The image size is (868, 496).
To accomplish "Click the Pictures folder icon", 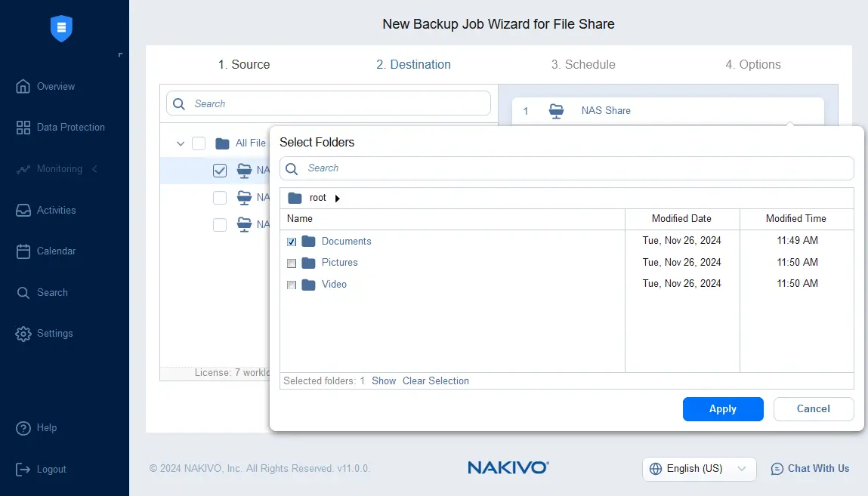I will pyautogui.click(x=308, y=263).
